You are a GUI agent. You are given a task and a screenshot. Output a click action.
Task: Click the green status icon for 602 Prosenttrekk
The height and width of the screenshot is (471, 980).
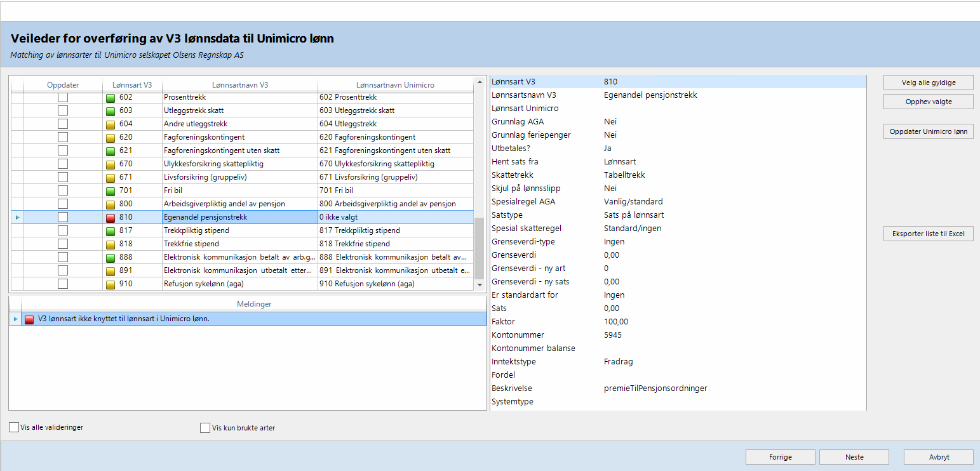(111, 98)
